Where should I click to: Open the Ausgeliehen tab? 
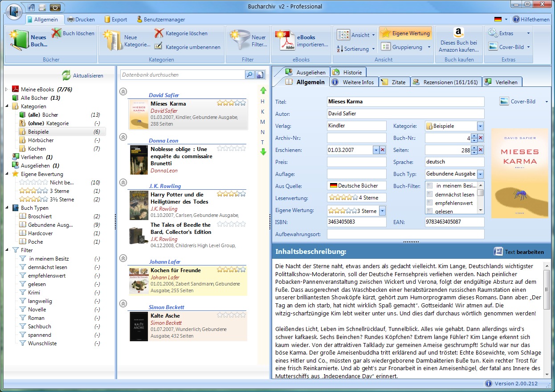click(x=306, y=72)
